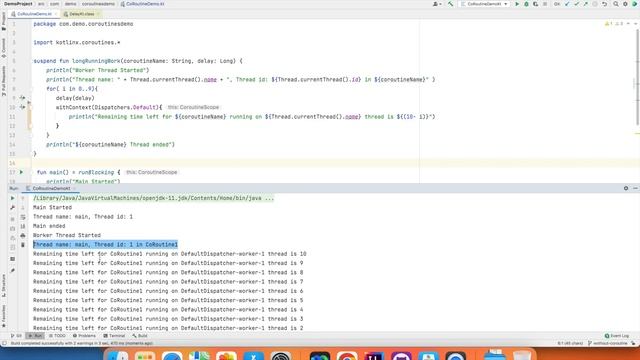The width and height of the screenshot is (640, 360).
Task: Go to next highlighted error arrow
Action: click(635, 24)
